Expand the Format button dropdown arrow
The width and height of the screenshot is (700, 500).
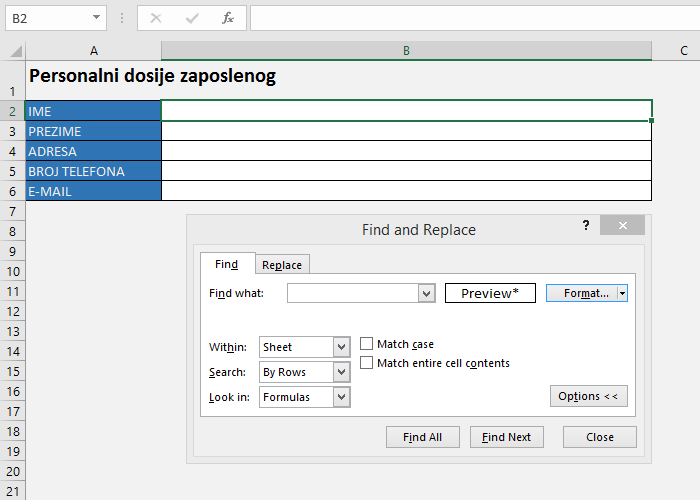pyautogui.click(x=622, y=293)
